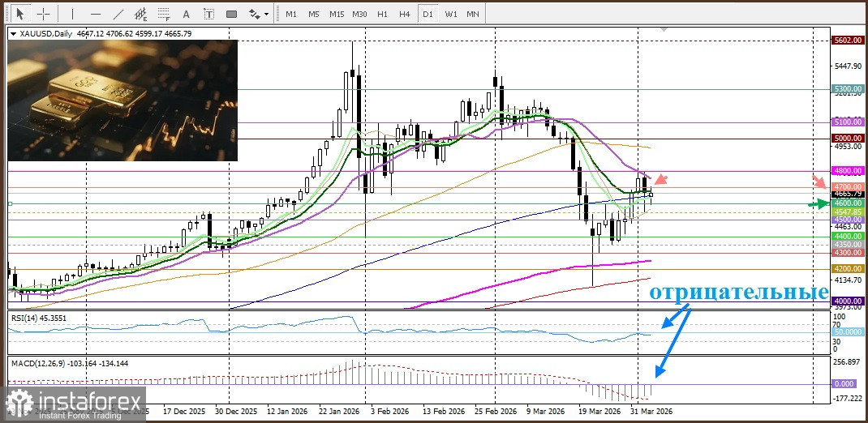Screen dimensions: 868x423
Task: Expand the XAUUSD,Daily chart menu triangle
Action: point(12,33)
